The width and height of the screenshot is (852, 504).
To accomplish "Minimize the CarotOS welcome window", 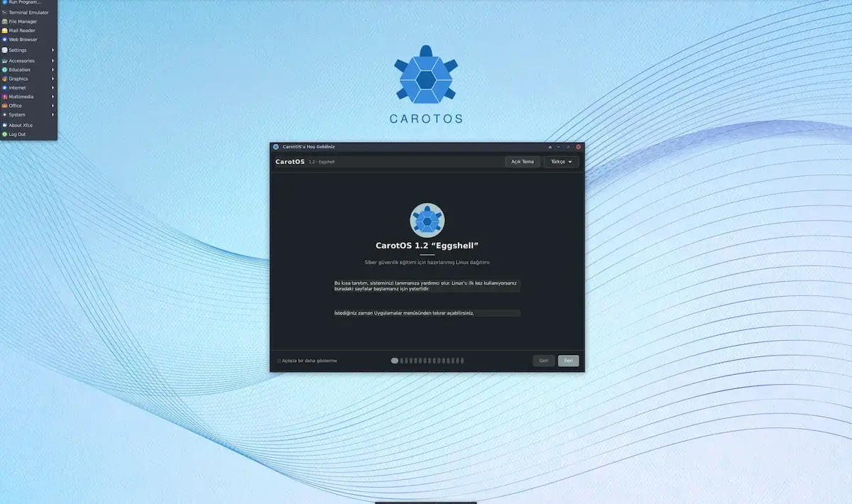I will (x=559, y=147).
